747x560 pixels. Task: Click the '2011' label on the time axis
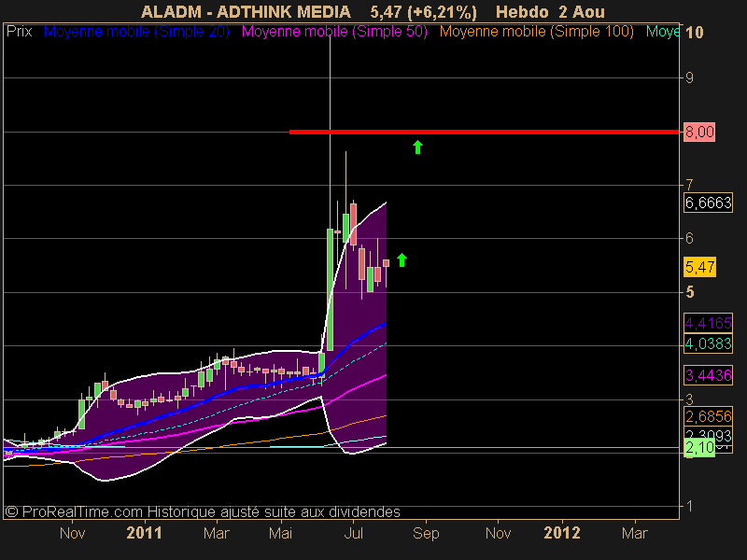click(144, 533)
